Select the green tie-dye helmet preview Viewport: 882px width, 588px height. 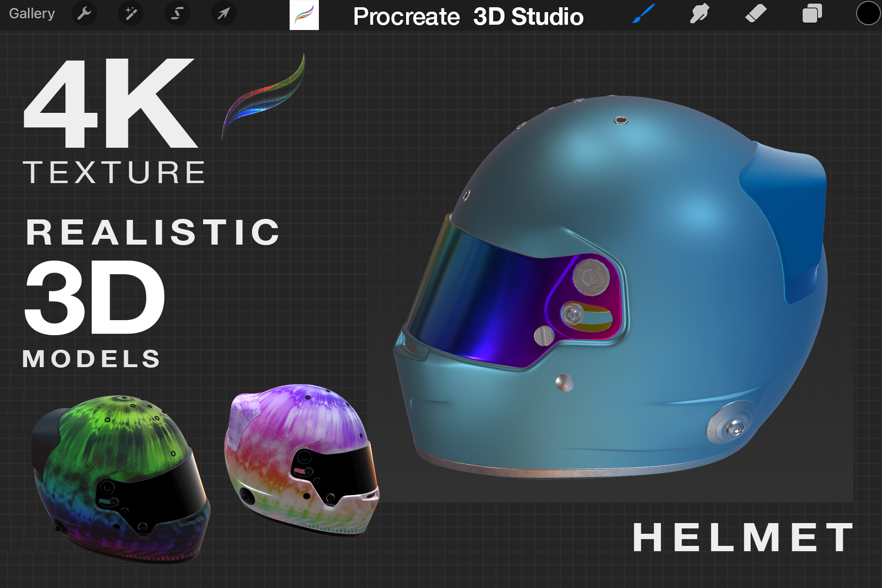pos(121,477)
